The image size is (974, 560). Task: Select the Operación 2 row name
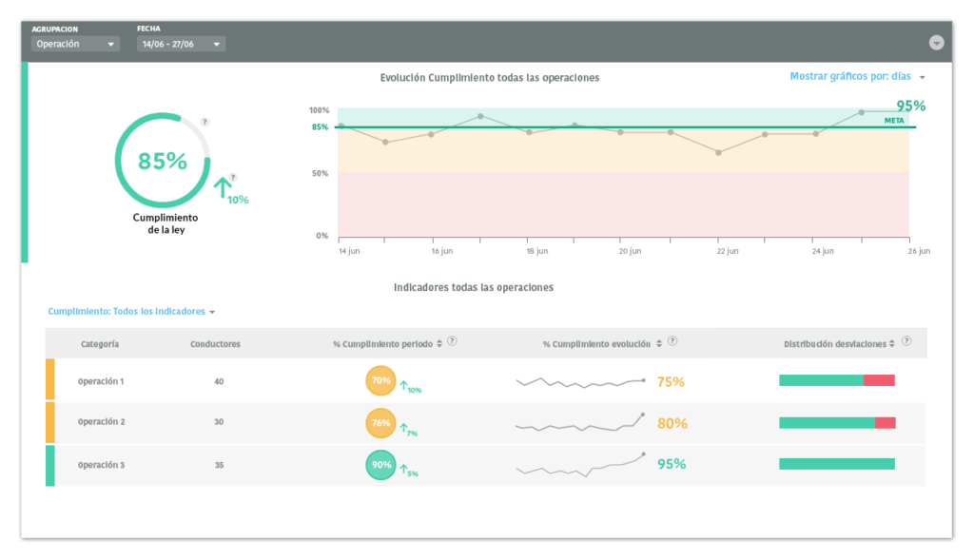pyautogui.click(x=101, y=422)
